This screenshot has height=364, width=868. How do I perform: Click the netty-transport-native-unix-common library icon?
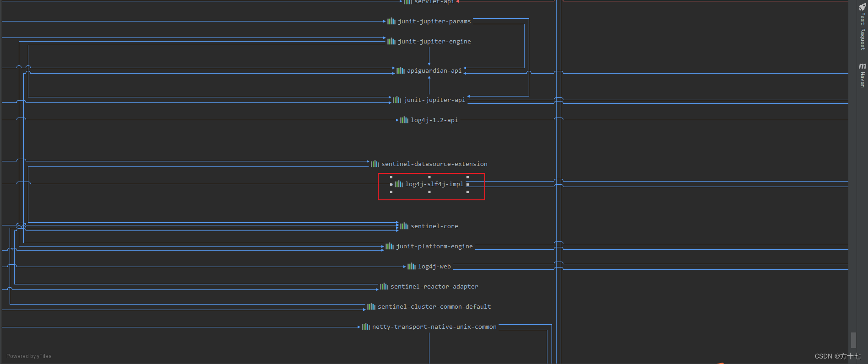[366, 327]
